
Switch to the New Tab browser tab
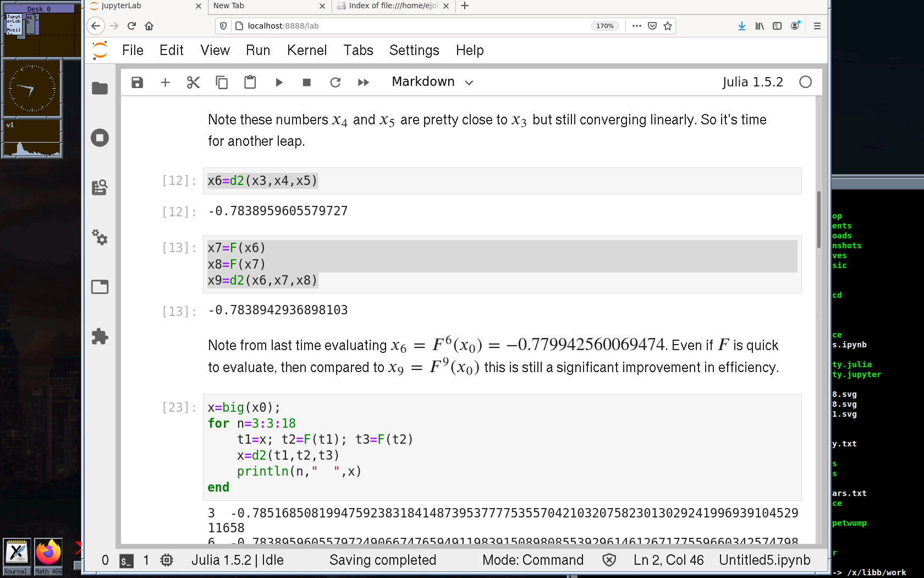coord(264,6)
